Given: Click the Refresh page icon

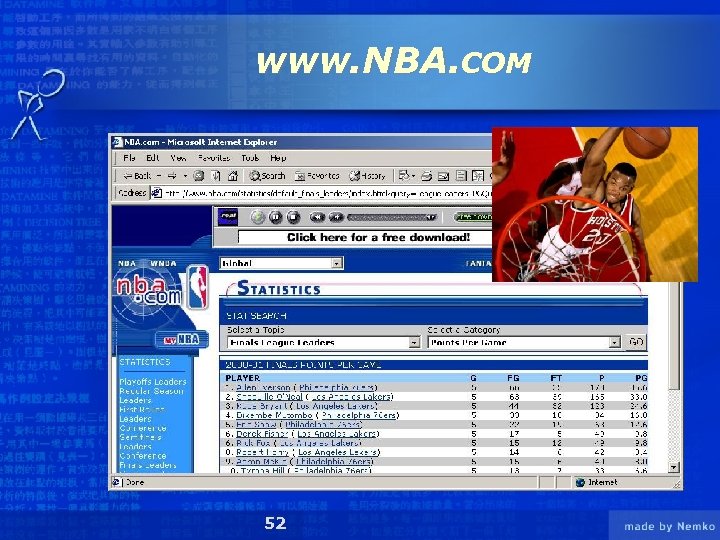Looking at the screenshot, I should tap(216, 175).
